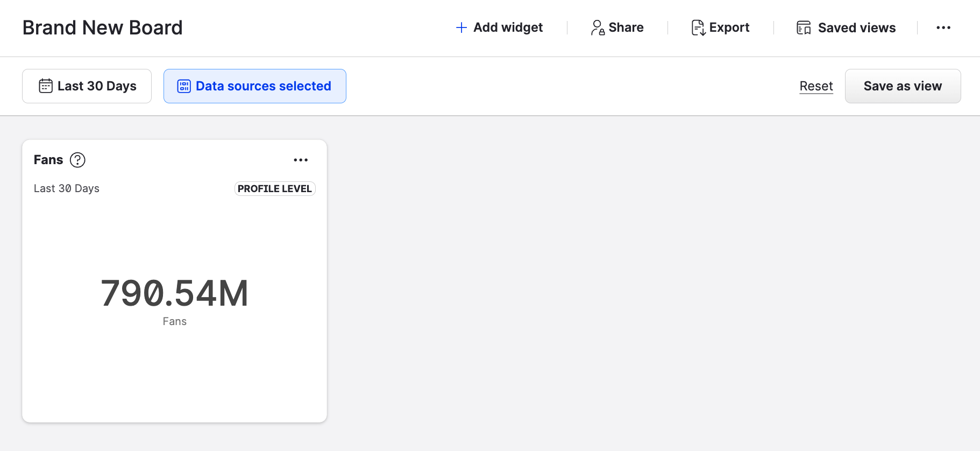
Task: Click the plus icon beside Add widget
Action: pos(461,27)
